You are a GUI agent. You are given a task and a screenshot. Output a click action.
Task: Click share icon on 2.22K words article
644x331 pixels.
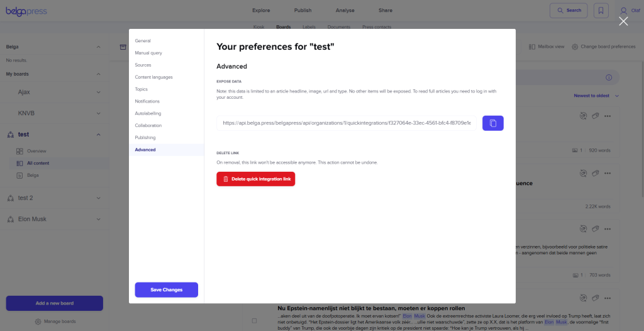click(x=582, y=174)
